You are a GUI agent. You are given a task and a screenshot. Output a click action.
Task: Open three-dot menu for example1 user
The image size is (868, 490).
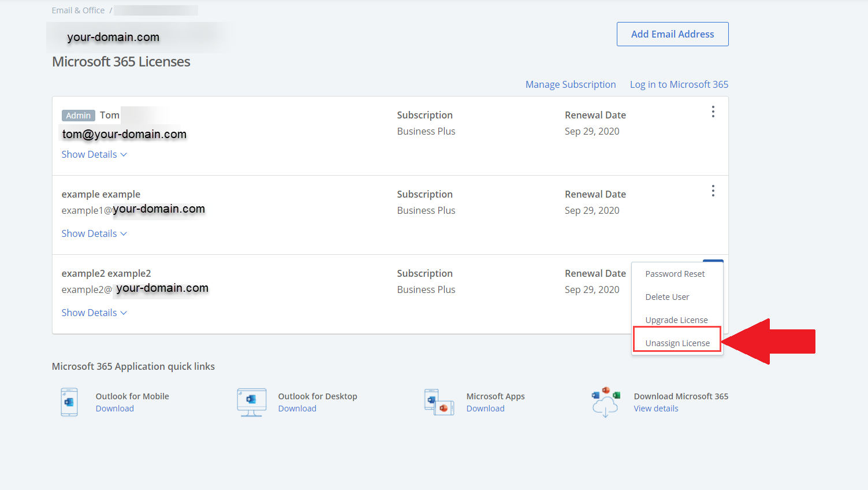713,191
